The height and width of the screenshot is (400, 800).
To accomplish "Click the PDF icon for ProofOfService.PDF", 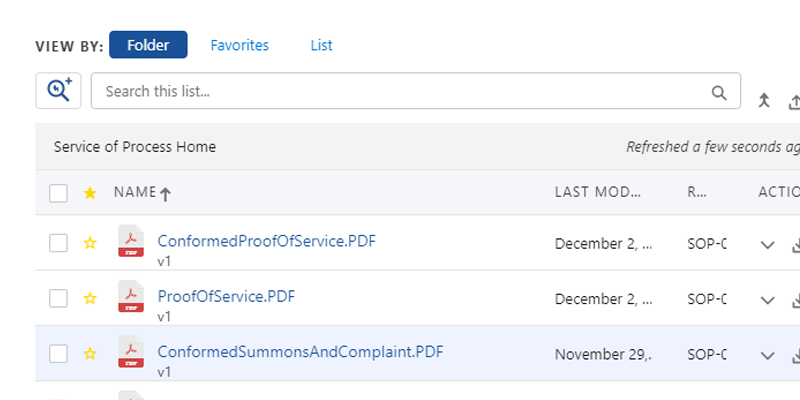I will coord(131,297).
